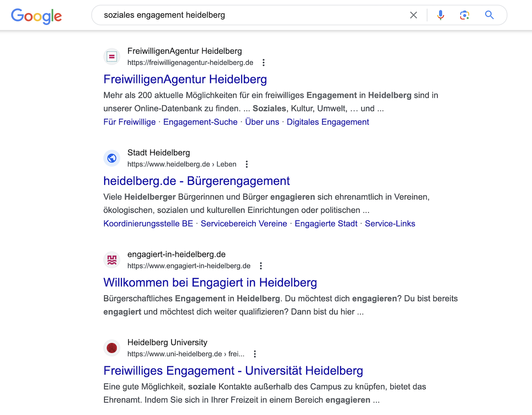Viewport: 532px width, 415px height.
Task: Visit Willkommen bei Engagiert in Heidelberg
Action: click(x=210, y=282)
